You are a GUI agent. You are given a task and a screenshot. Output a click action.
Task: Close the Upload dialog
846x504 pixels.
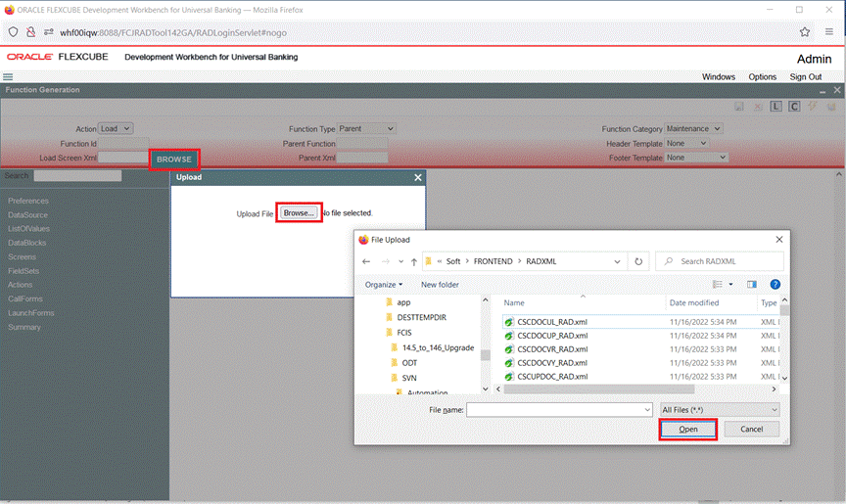click(x=417, y=177)
